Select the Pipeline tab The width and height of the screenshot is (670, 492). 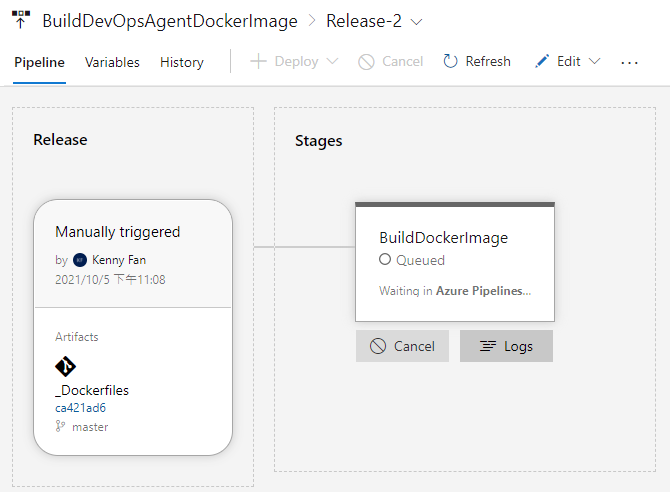click(x=40, y=62)
